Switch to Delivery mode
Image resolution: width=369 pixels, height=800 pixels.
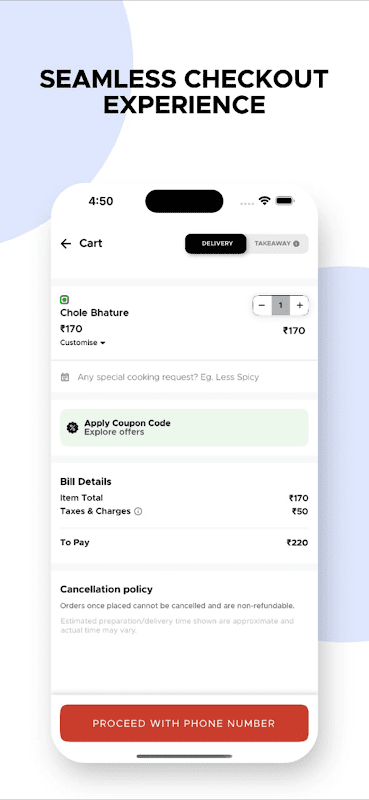pyautogui.click(x=216, y=244)
